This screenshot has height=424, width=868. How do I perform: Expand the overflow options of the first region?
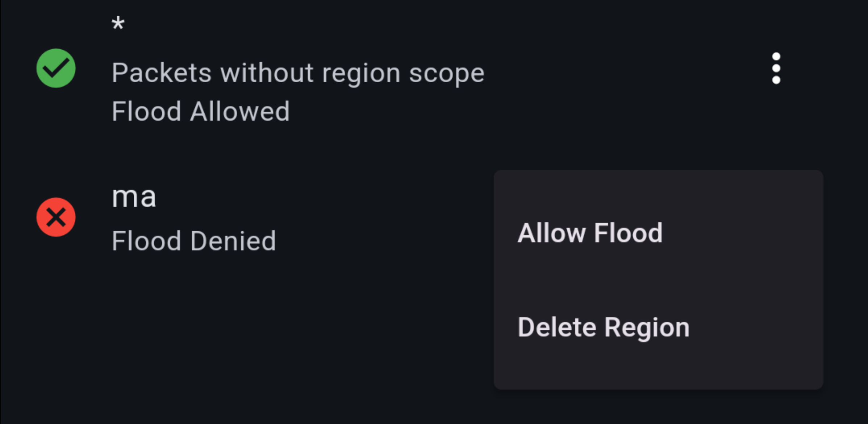pos(776,68)
